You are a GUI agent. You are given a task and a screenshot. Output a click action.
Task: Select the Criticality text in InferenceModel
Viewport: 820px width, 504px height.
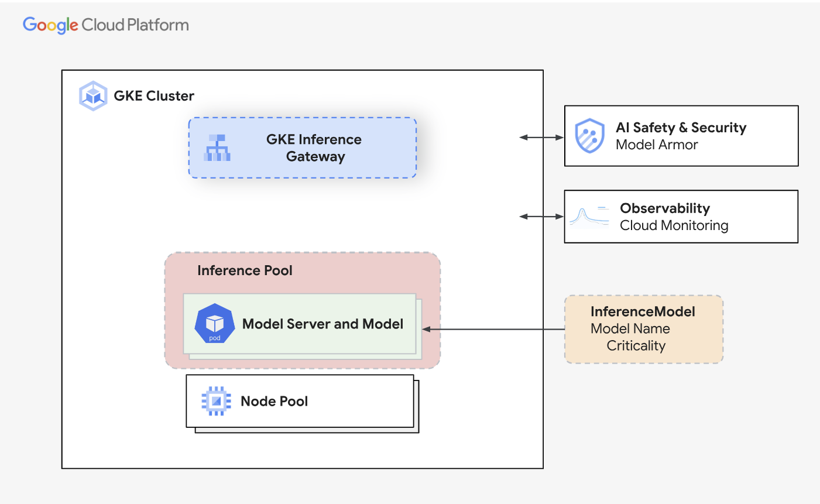636,346
